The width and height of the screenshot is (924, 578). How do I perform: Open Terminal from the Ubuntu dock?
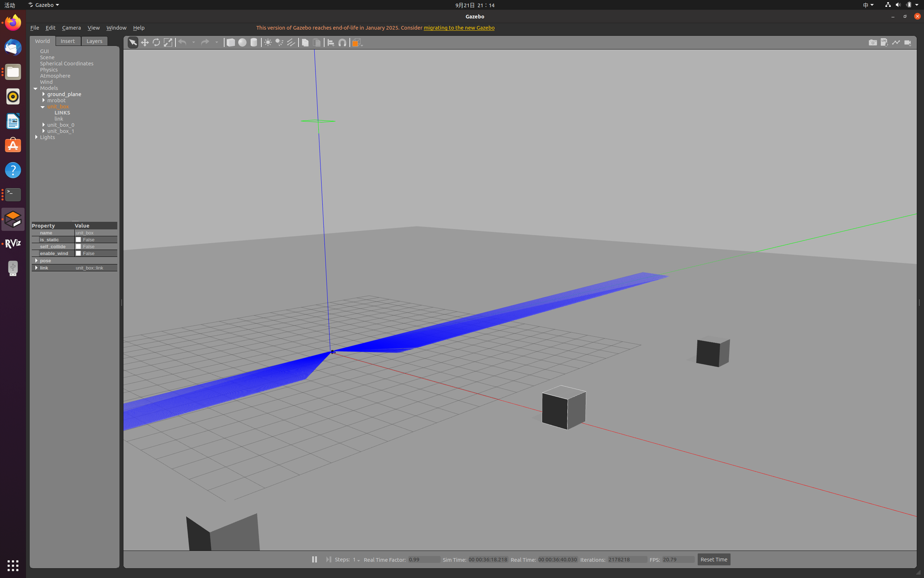(x=13, y=195)
